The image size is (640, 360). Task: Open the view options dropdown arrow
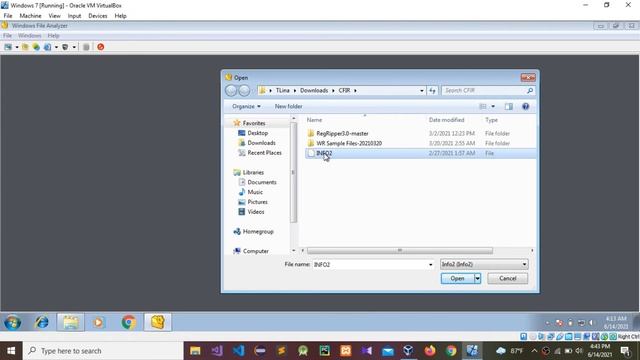pos(493,107)
